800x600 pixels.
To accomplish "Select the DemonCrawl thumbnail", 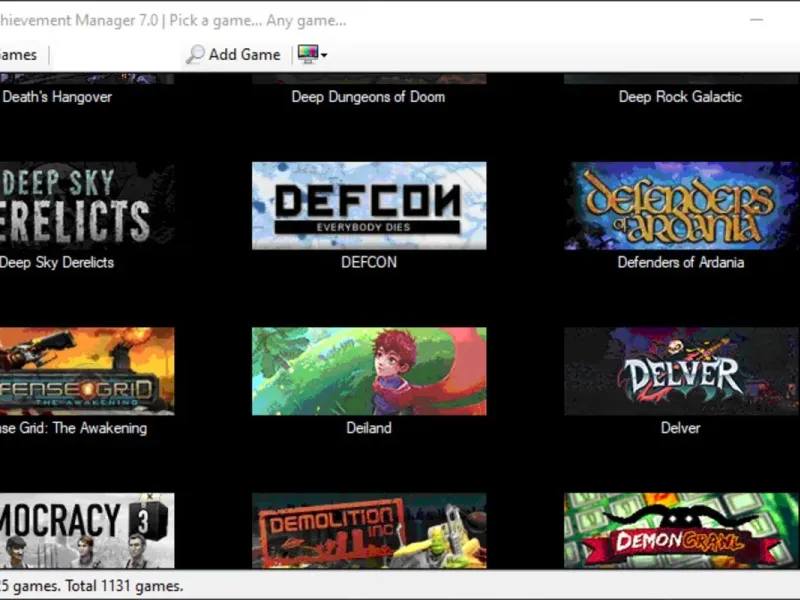I will pyautogui.click(x=682, y=530).
